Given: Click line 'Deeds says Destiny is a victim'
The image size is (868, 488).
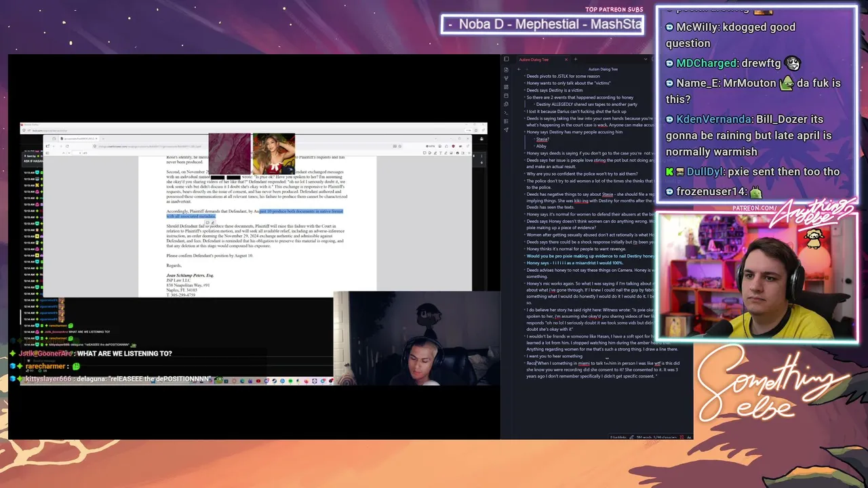Looking at the screenshot, I should (x=554, y=90).
